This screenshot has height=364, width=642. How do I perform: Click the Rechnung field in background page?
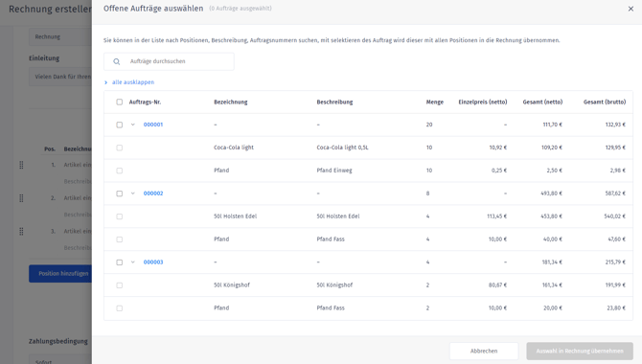[x=60, y=36]
